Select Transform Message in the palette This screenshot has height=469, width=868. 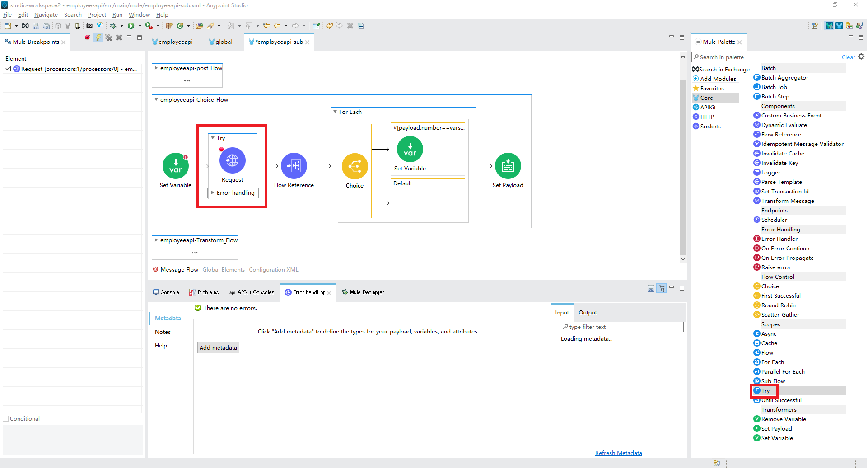[784, 201]
